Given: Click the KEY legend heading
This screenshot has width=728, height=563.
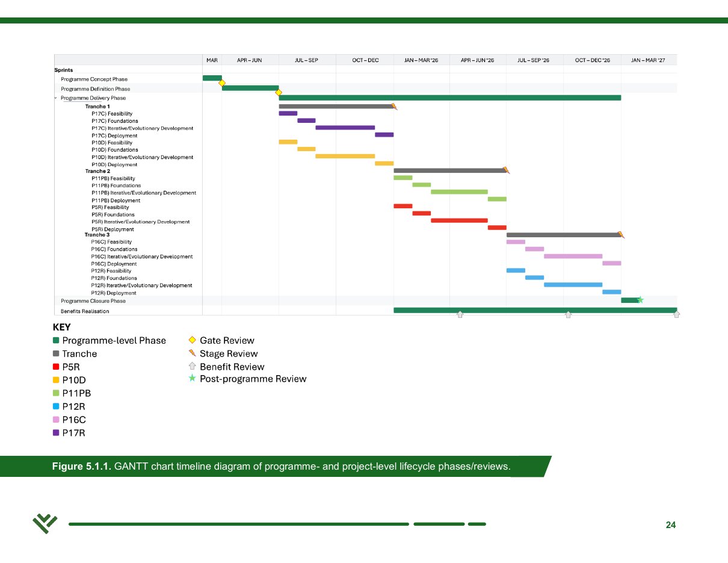Looking at the screenshot, I should coord(61,327).
